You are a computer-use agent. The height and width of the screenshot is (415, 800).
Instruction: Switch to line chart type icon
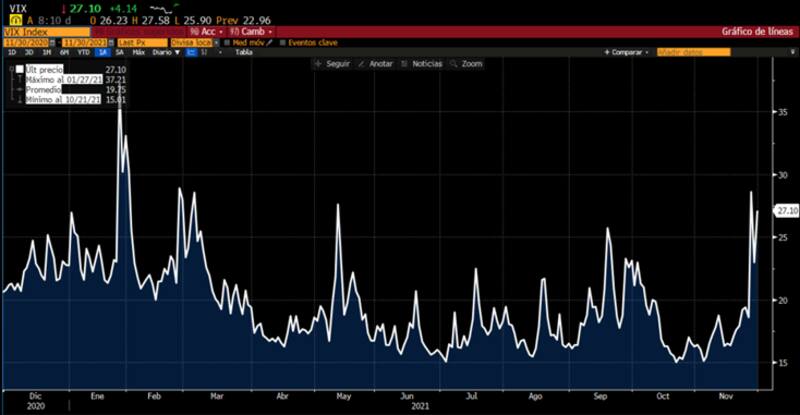[x=191, y=52]
